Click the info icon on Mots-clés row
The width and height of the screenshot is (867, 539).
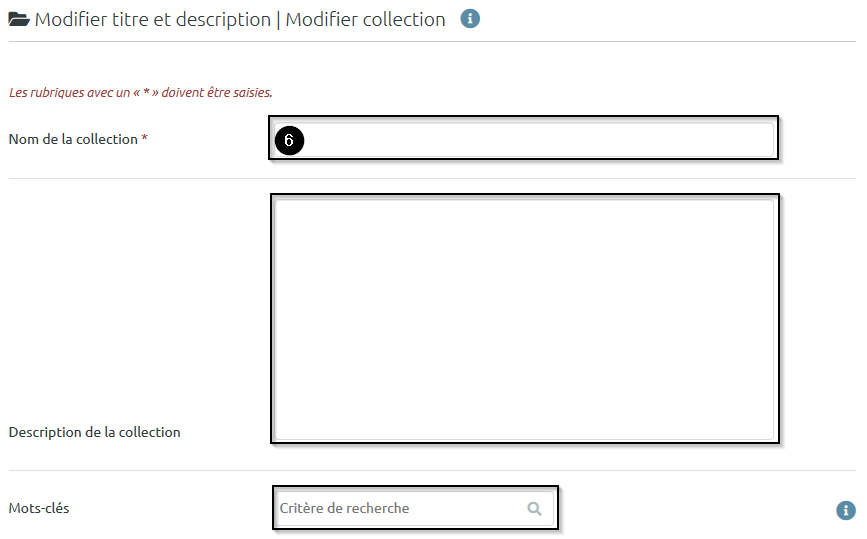tap(846, 510)
